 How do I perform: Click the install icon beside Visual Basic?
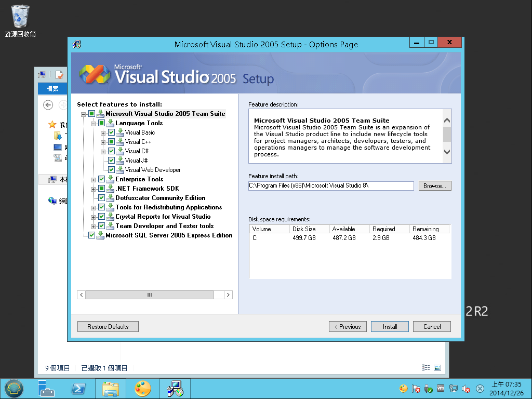120,132
